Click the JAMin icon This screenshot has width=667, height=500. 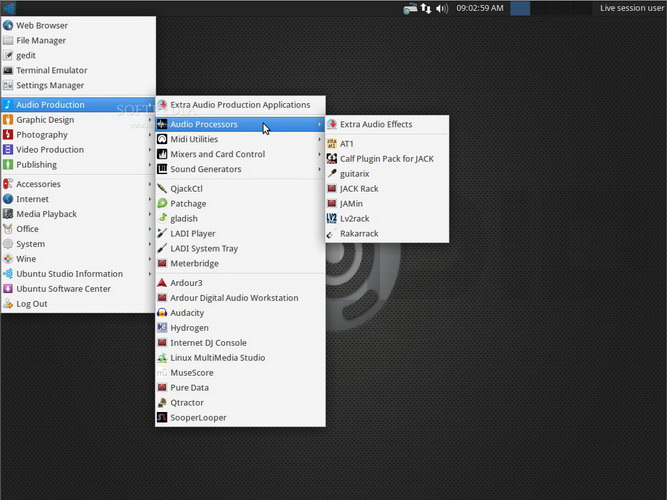tap(332, 203)
